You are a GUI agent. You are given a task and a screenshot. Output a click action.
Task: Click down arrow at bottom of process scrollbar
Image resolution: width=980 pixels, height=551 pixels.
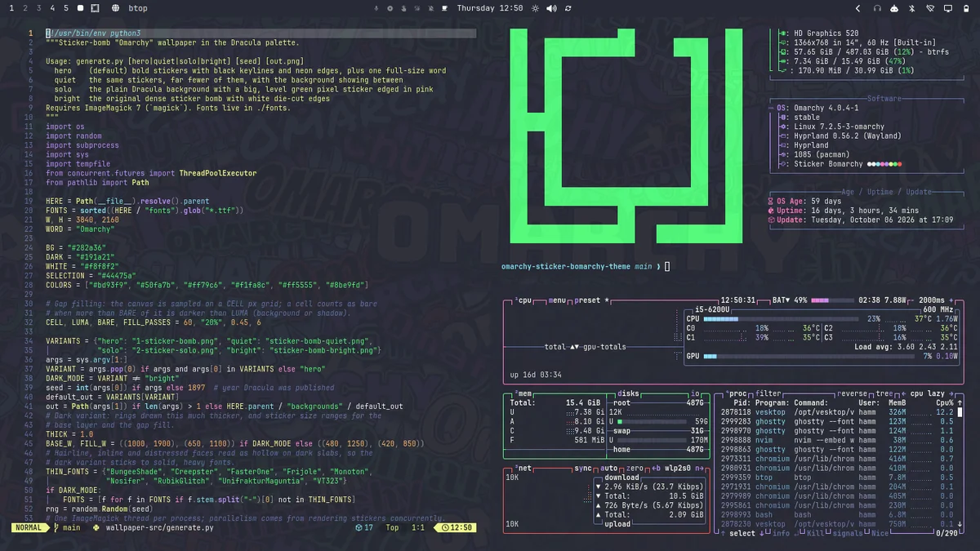(x=960, y=524)
